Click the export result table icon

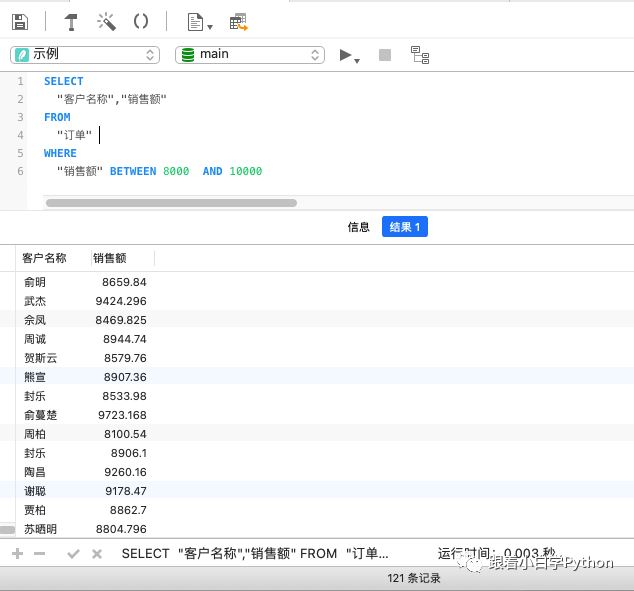point(238,22)
